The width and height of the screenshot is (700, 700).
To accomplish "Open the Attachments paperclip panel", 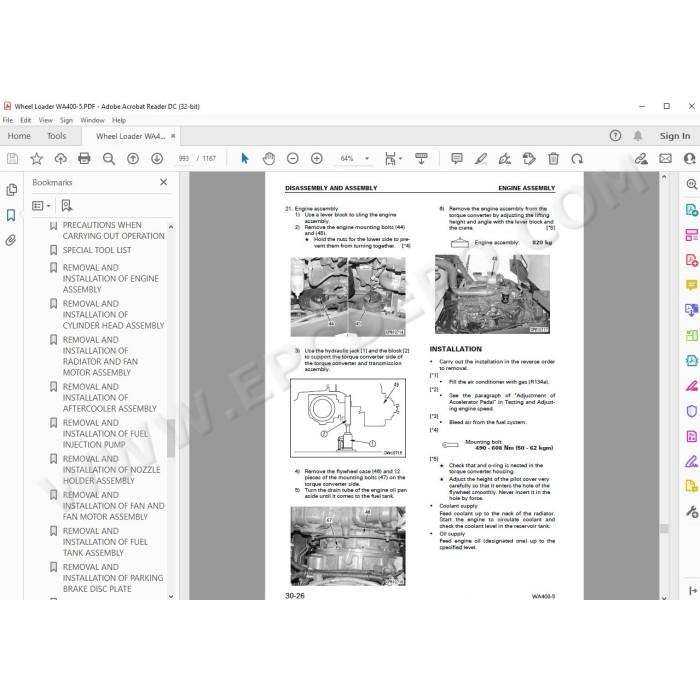I will coord(11,241).
